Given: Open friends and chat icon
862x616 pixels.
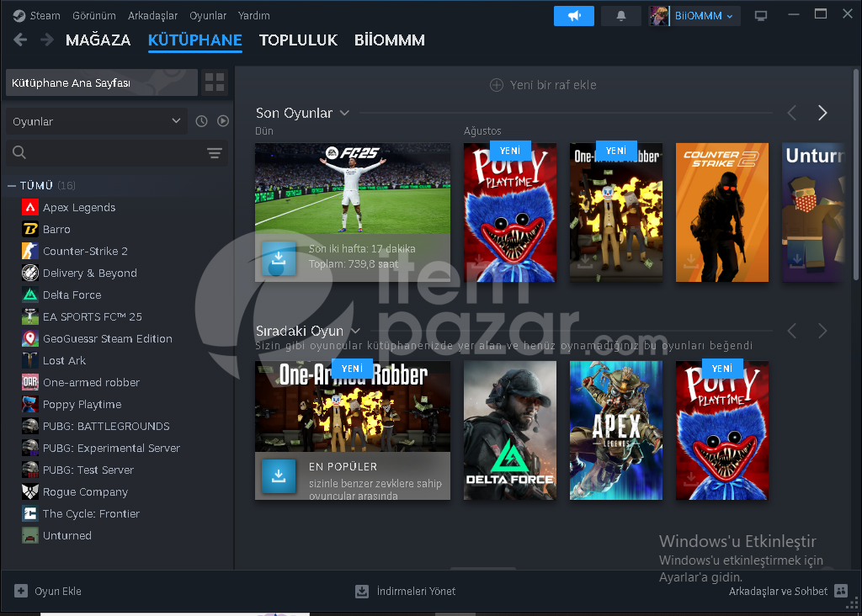Looking at the screenshot, I should pos(841,591).
